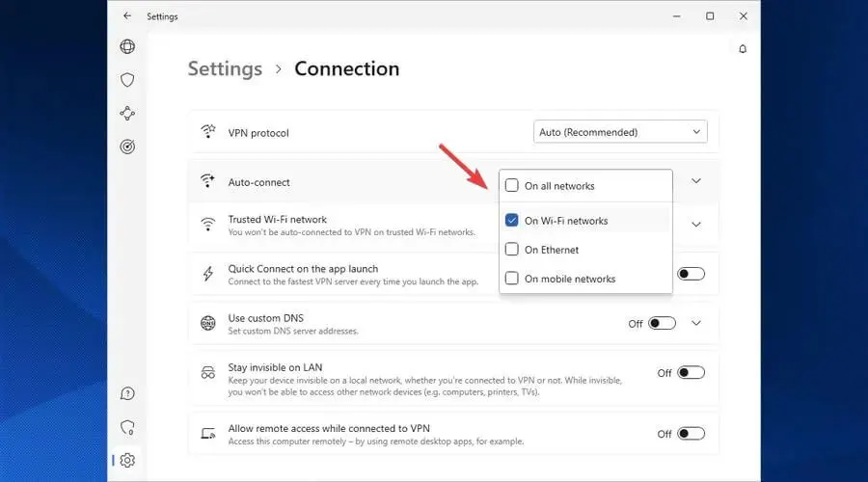The image size is (868, 482).
Task: Click the VPN protocol row icon
Action: [x=208, y=132]
